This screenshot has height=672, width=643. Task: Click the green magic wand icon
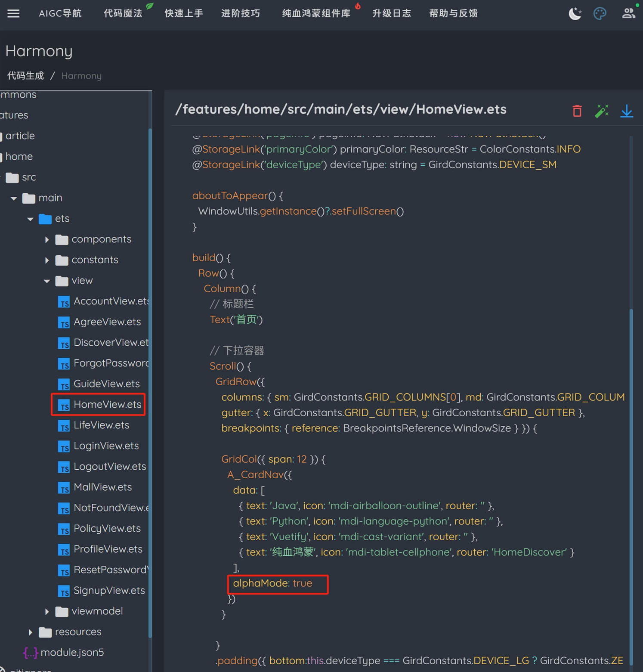pos(602,111)
